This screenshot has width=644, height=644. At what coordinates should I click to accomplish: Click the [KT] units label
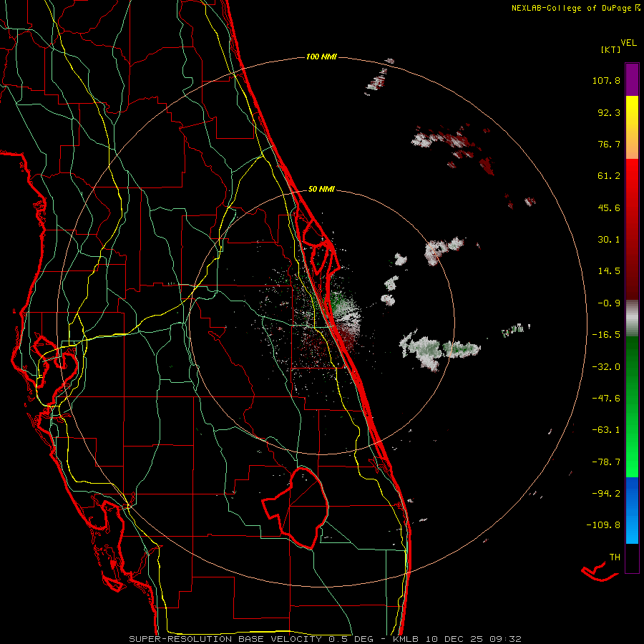pos(611,49)
